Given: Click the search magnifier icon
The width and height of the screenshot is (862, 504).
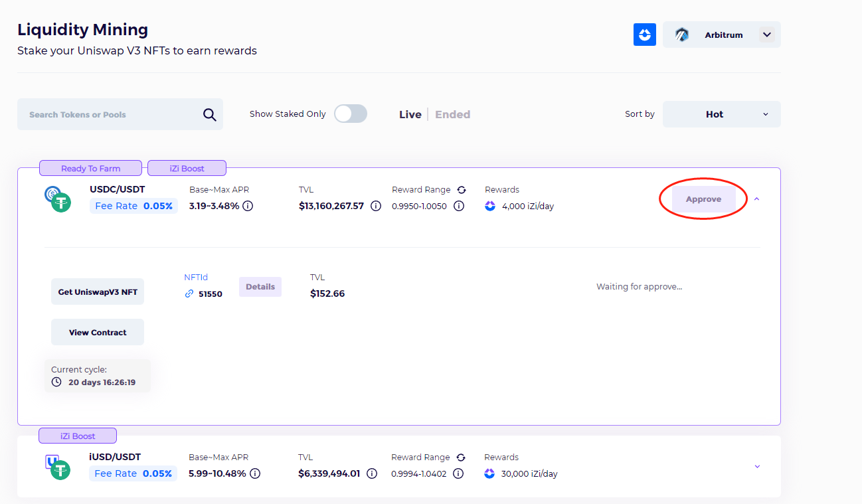Looking at the screenshot, I should (x=209, y=115).
